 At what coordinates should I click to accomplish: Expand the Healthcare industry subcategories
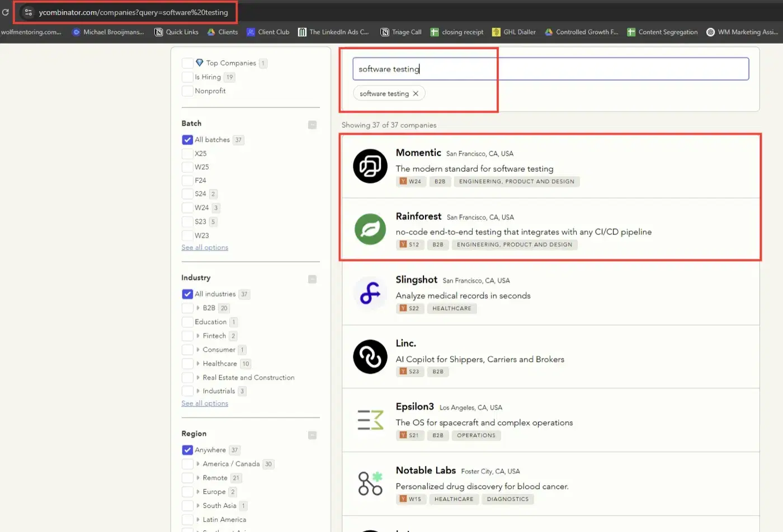pyautogui.click(x=198, y=364)
